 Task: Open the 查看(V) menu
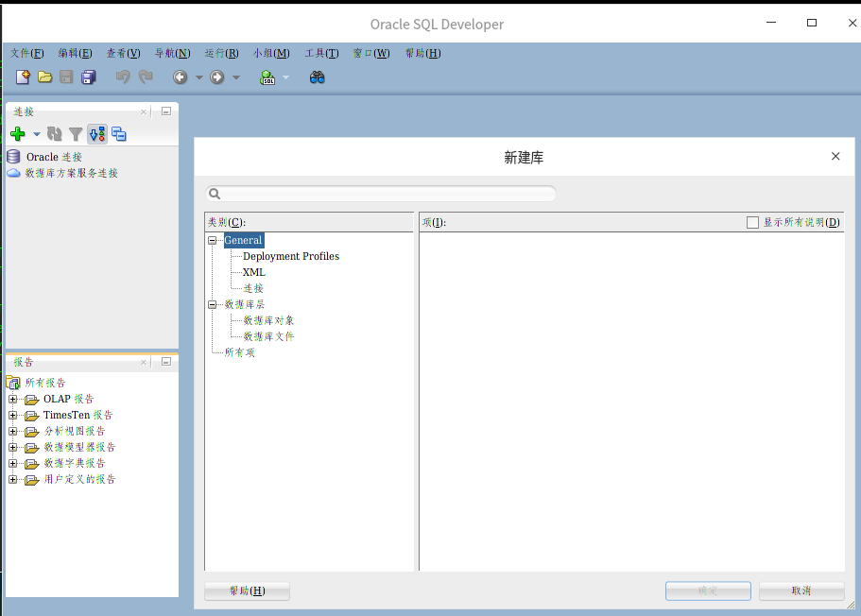pos(123,53)
